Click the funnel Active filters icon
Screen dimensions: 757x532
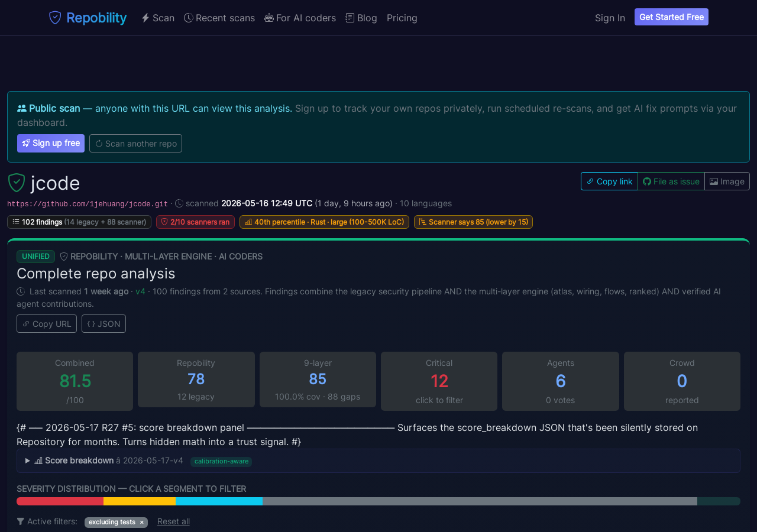[x=21, y=521]
